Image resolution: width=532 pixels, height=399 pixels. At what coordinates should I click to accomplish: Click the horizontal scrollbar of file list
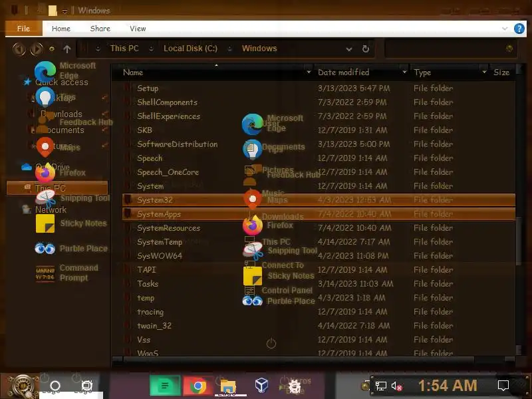tap(299, 359)
